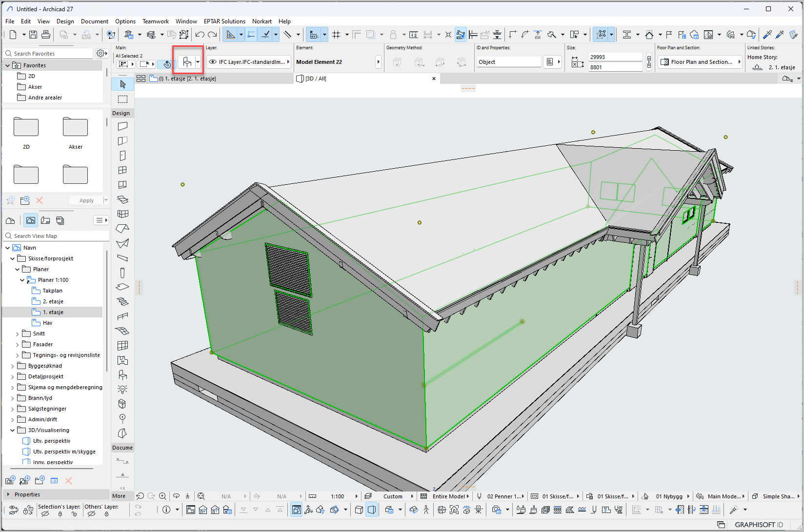The height and width of the screenshot is (532, 804).
Task: Toggle the size proportion chain link
Action: [x=648, y=62]
